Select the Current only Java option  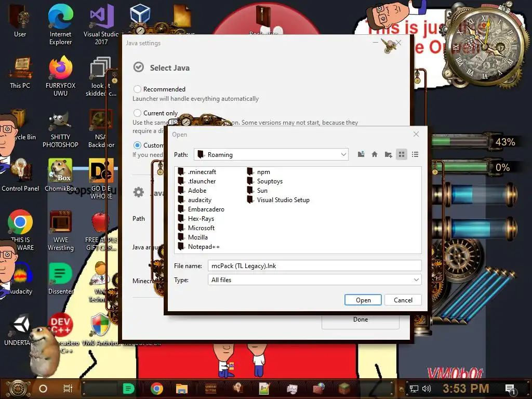pos(137,113)
